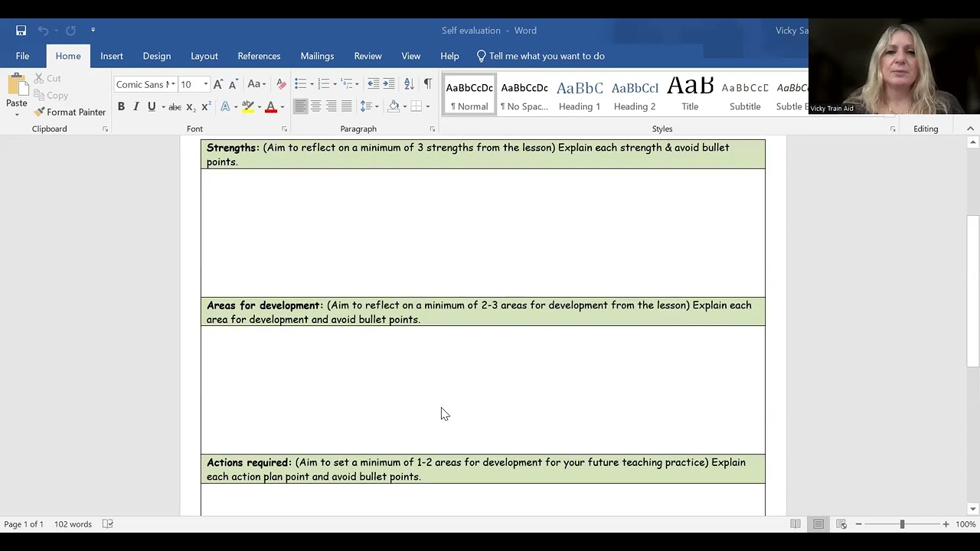Screen dimensions: 980x551
Task: Apply the Subtitle style
Action: (745, 95)
